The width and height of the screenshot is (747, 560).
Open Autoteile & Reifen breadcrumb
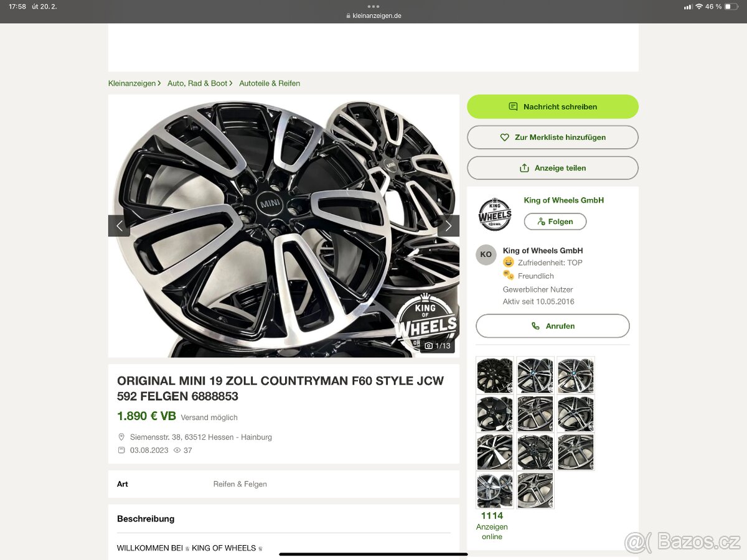[270, 83]
